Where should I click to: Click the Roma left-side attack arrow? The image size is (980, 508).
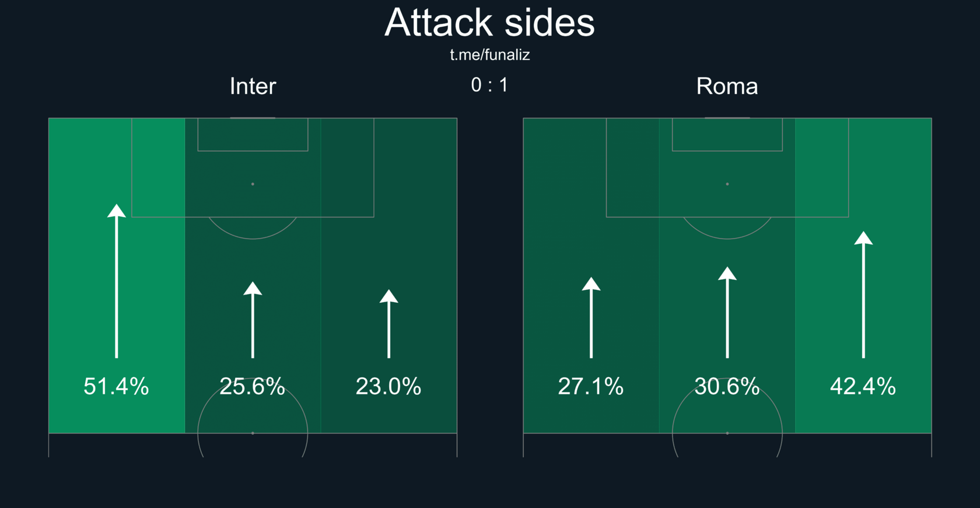tap(591, 317)
